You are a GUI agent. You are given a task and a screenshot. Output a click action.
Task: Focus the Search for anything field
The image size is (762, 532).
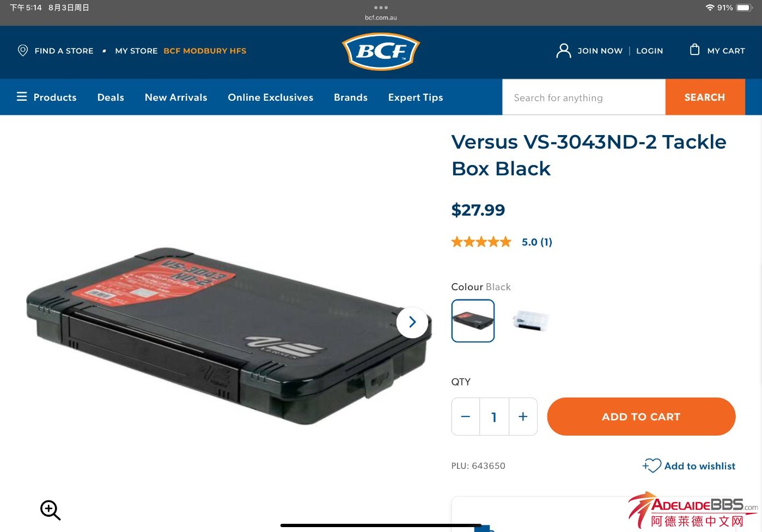pyautogui.click(x=584, y=97)
